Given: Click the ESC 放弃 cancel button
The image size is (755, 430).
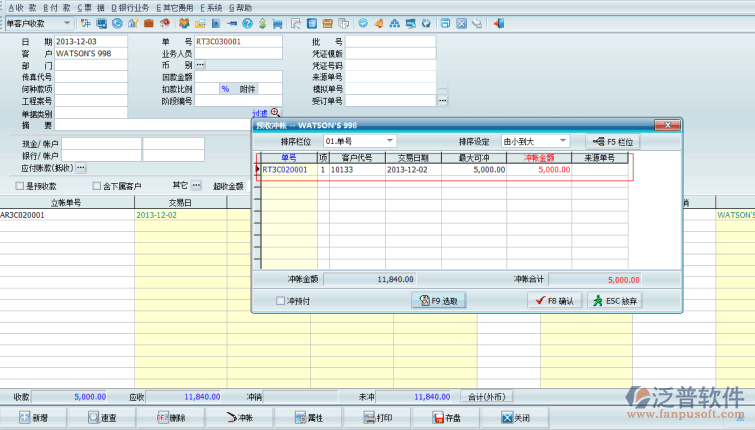Looking at the screenshot, I should point(614,300).
